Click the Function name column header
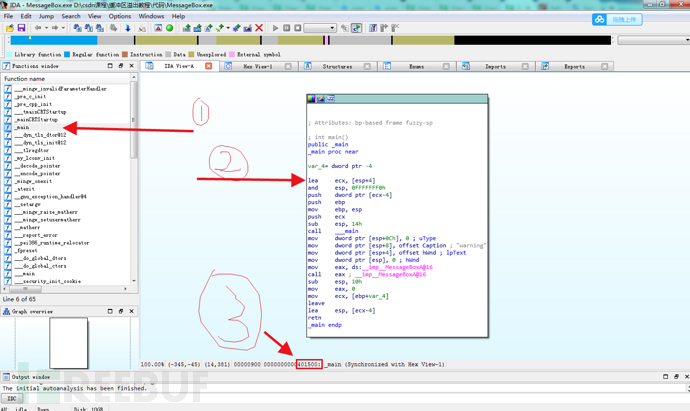 coord(66,78)
